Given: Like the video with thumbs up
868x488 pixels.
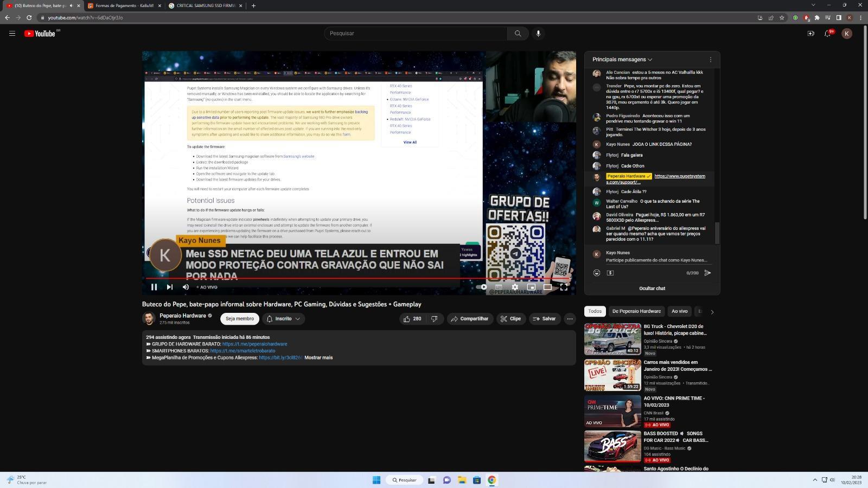Looking at the screenshot, I should [412, 319].
